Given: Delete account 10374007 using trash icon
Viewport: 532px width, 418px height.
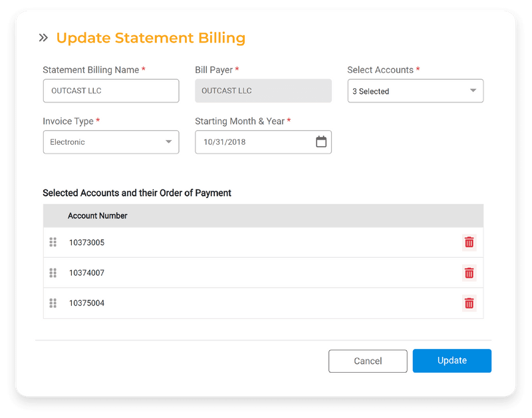Looking at the screenshot, I should [469, 273].
